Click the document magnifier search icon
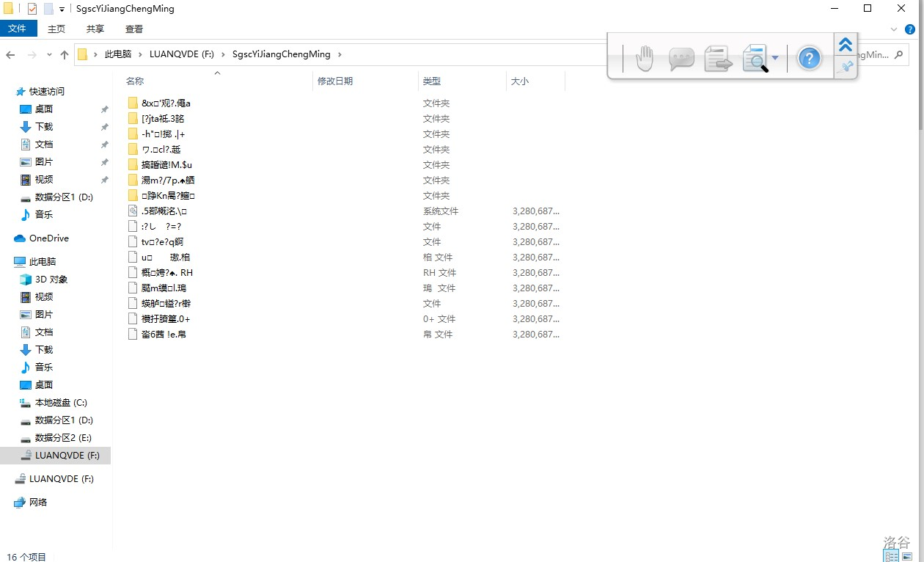The image size is (924, 562). [754, 59]
